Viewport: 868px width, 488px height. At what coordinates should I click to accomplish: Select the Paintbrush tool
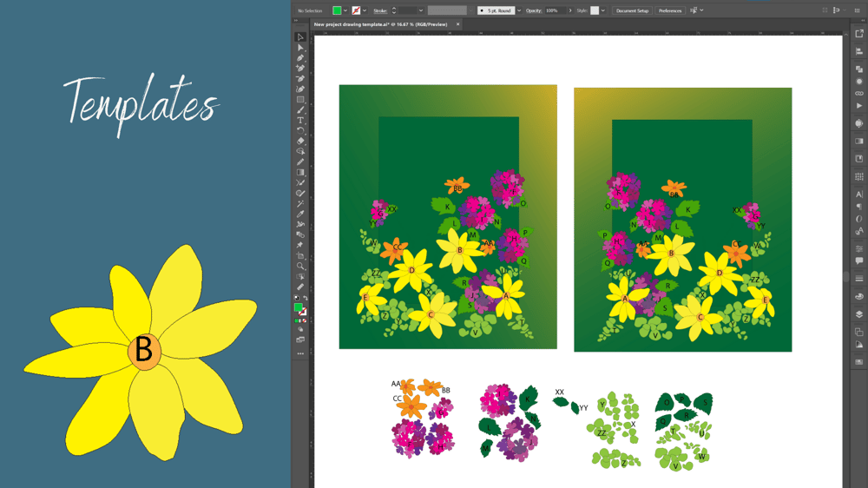(300, 109)
